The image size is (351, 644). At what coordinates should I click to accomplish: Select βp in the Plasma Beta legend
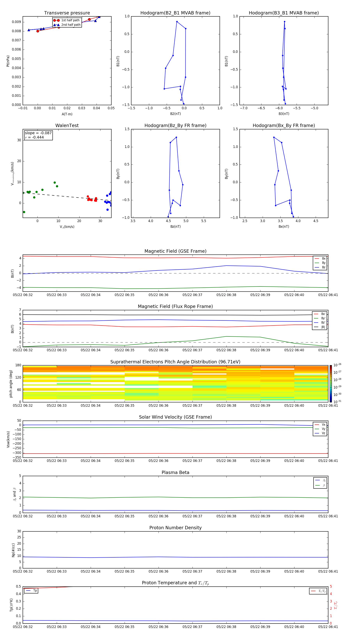tap(320, 480)
